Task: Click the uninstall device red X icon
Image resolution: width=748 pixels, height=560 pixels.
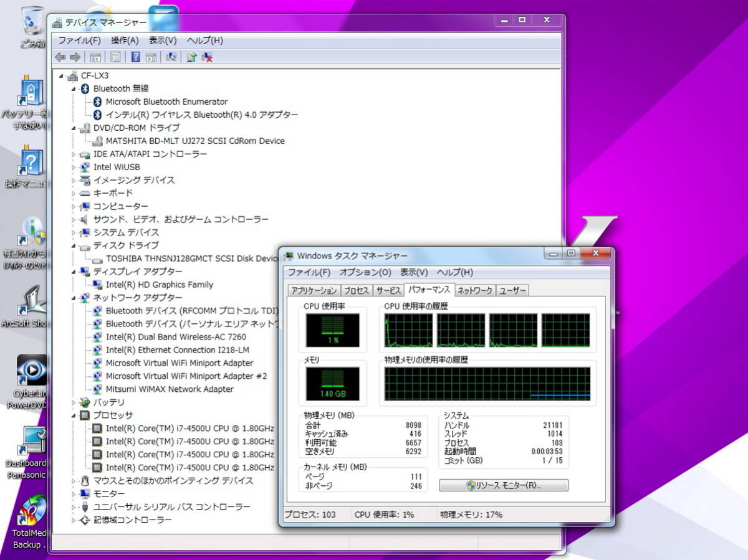Action: point(208,57)
